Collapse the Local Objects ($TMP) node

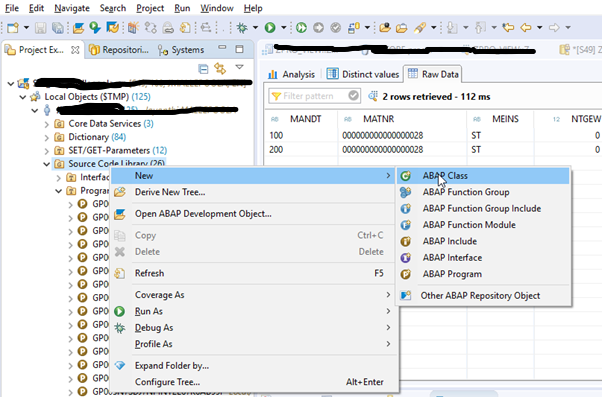[x=23, y=97]
